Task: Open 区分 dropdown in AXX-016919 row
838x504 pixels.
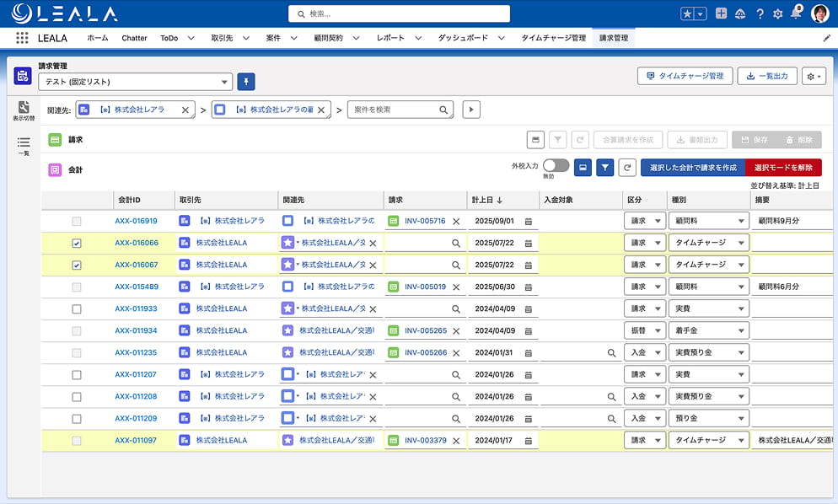Action: coord(645,221)
